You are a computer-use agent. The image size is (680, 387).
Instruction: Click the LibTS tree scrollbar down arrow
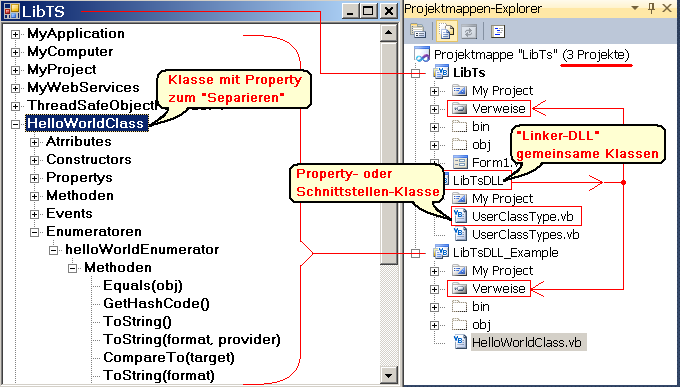coord(389,375)
